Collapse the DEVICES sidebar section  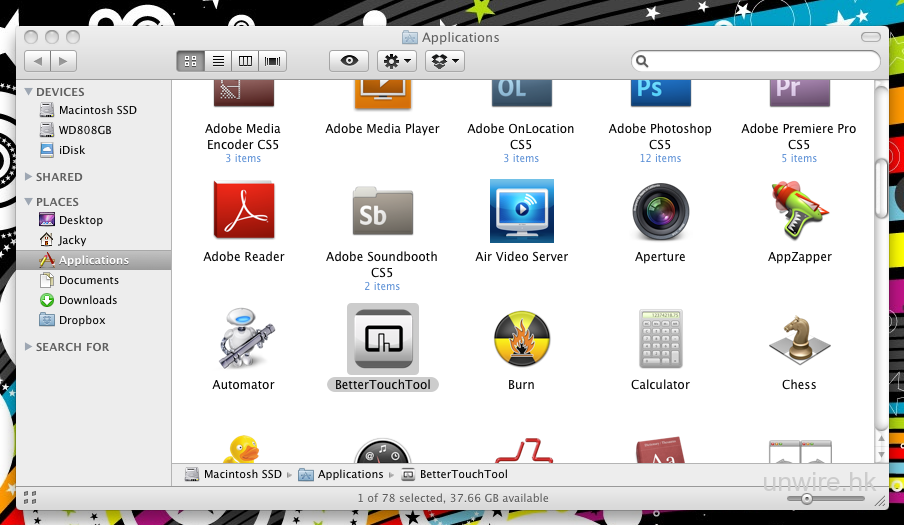pyautogui.click(x=29, y=92)
